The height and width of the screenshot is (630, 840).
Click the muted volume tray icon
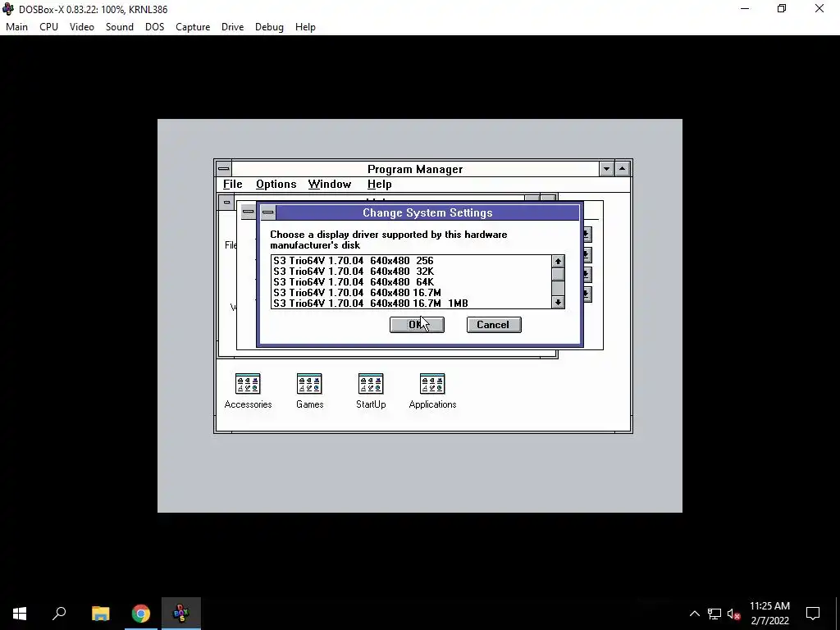point(734,614)
